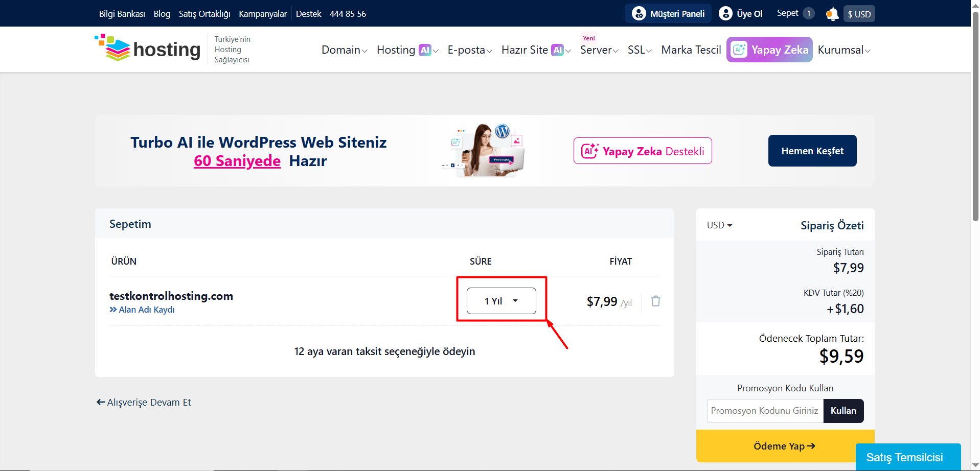980x471 pixels.
Task: Focus the Promosyon Kodunu Giriniz field
Action: 765,411
